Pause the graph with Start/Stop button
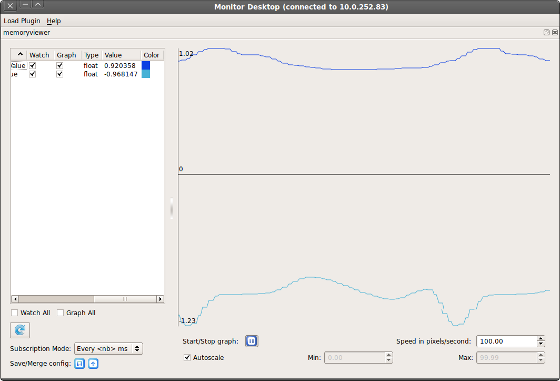 [251, 341]
